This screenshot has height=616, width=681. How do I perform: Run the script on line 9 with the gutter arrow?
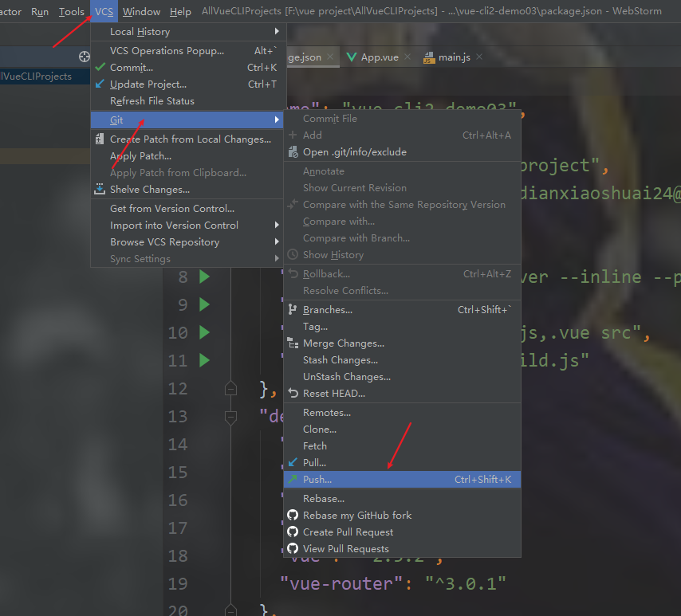(204, 304)
